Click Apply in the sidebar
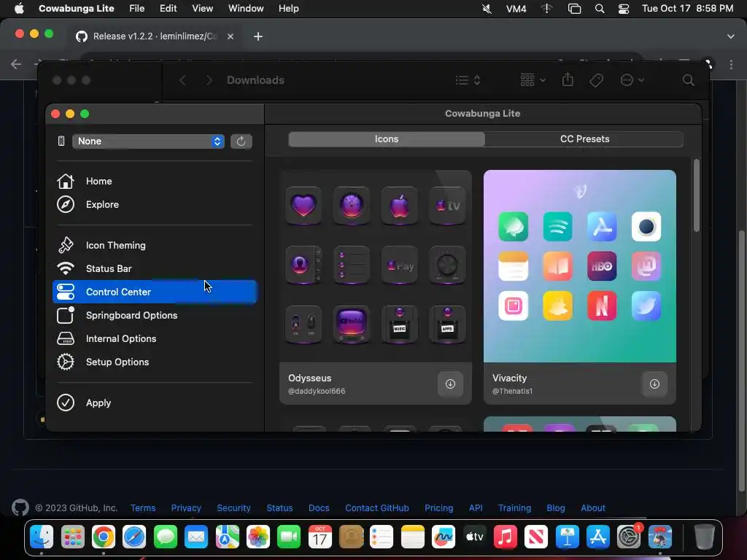Screen dimensions: 747x560 pyautogui.click(x=155, y=402)
